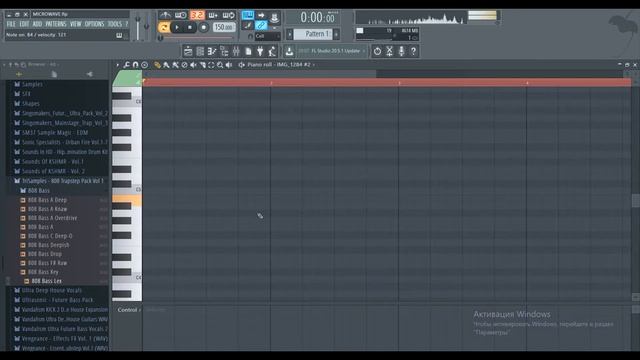The image size is (640, 360).
Task: Select the Playback speaker tool in piano roll
Action: [229, 65]
